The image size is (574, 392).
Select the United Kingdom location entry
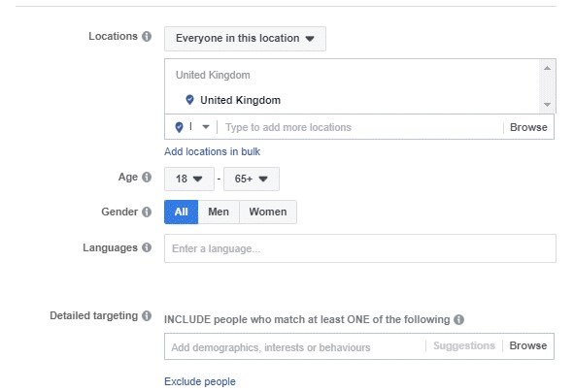(240, 100)
